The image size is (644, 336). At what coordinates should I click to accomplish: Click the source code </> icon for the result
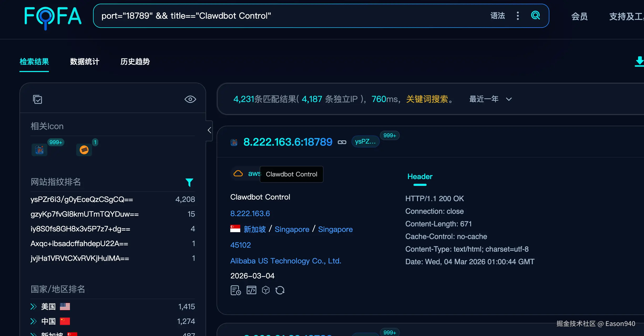[251, 290]
